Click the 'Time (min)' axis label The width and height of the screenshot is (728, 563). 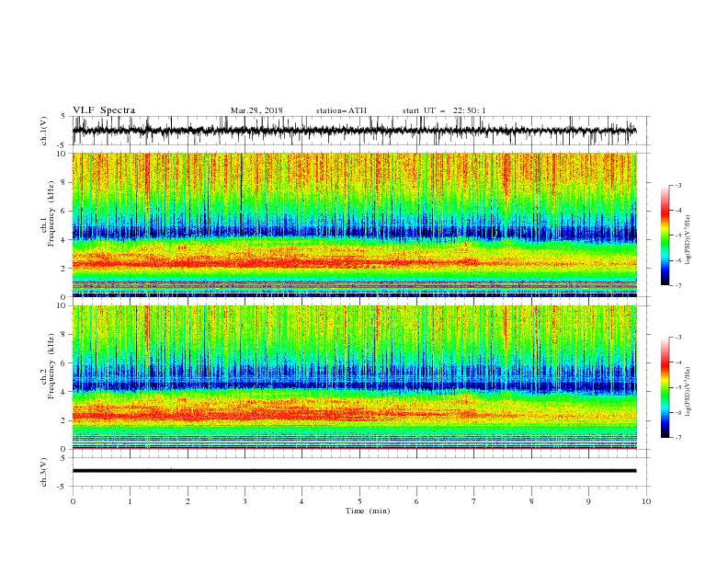tap(368, 511)
